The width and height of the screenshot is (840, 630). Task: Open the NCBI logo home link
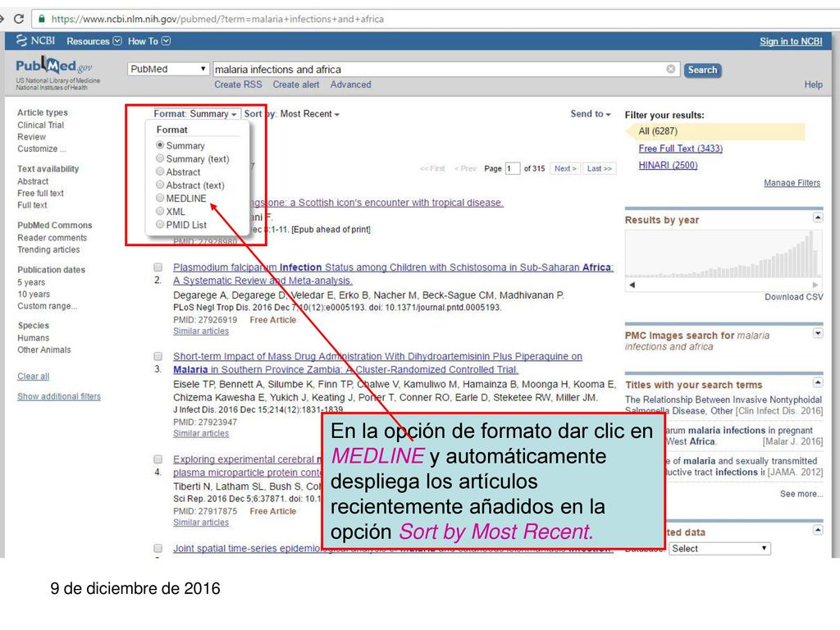[x=35, y=41]
